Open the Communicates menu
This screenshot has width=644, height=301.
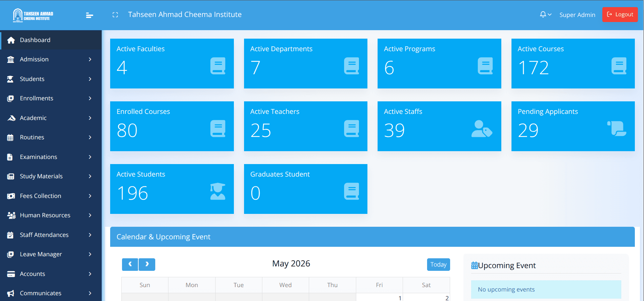click(51, 293)
